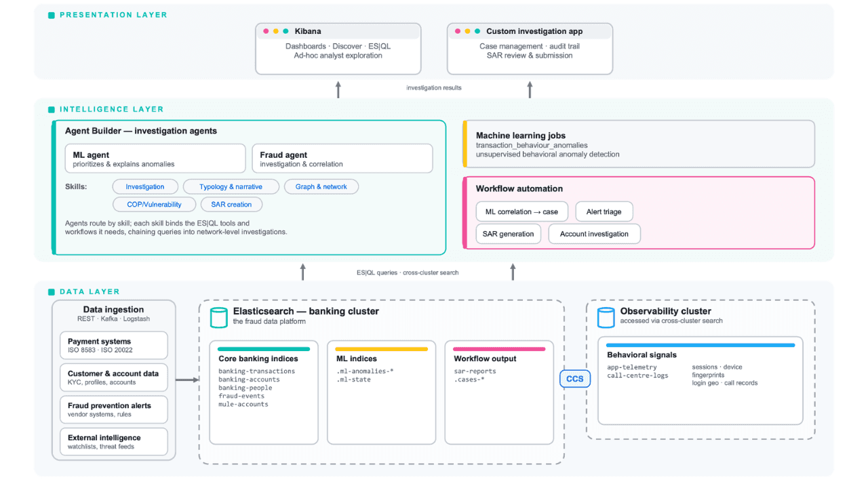
Task: Open the SAR generation workflow
Action: click(509, 234)
